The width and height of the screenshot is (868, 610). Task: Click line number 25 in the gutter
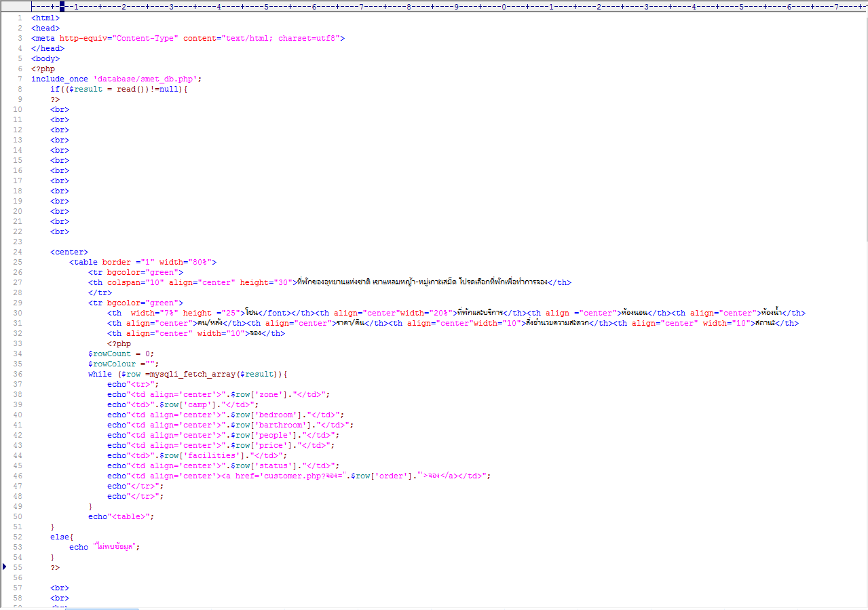tap(18, 262)
